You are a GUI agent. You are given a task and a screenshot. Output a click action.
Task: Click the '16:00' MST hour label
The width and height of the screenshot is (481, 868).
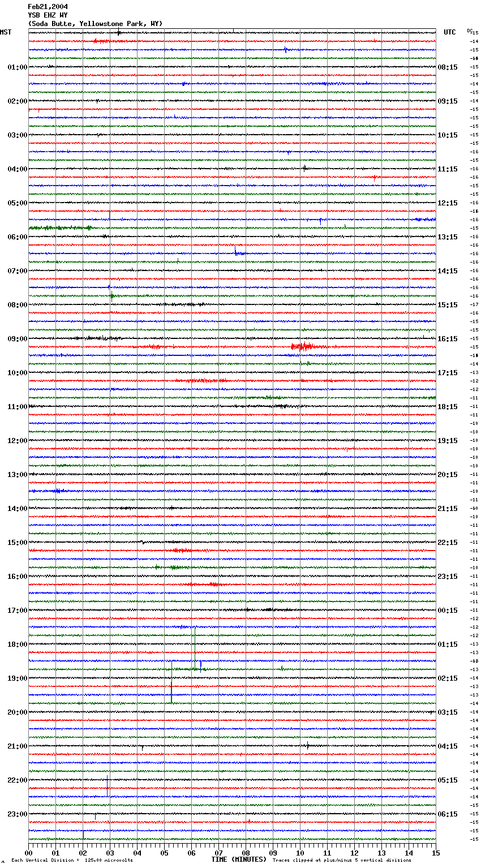[18, 577]
